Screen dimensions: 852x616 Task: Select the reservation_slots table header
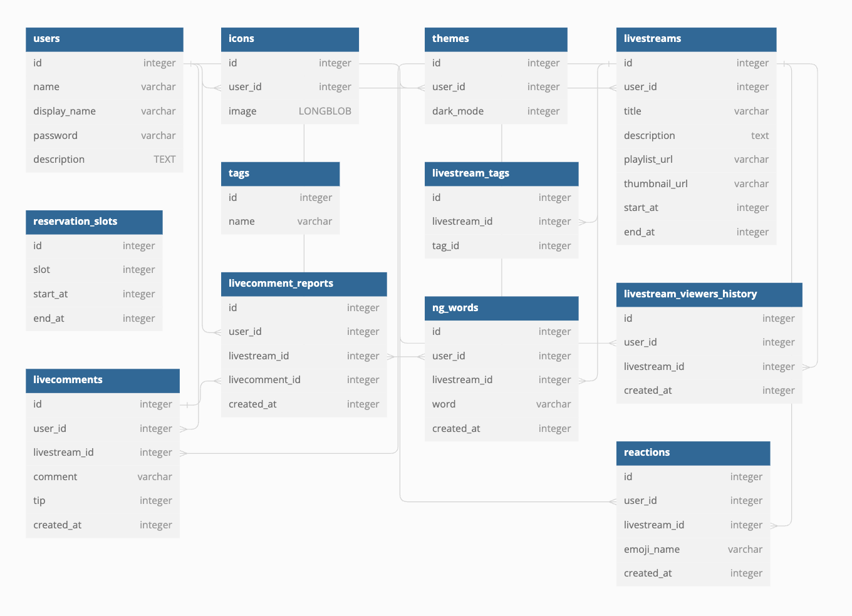[94, 222]
